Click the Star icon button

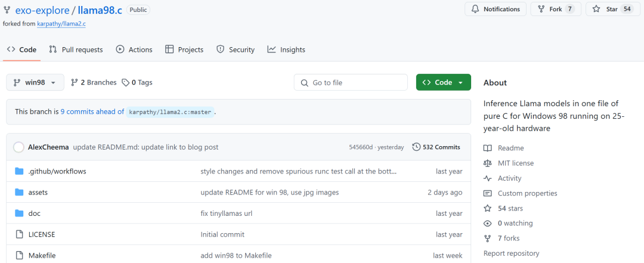596,9
